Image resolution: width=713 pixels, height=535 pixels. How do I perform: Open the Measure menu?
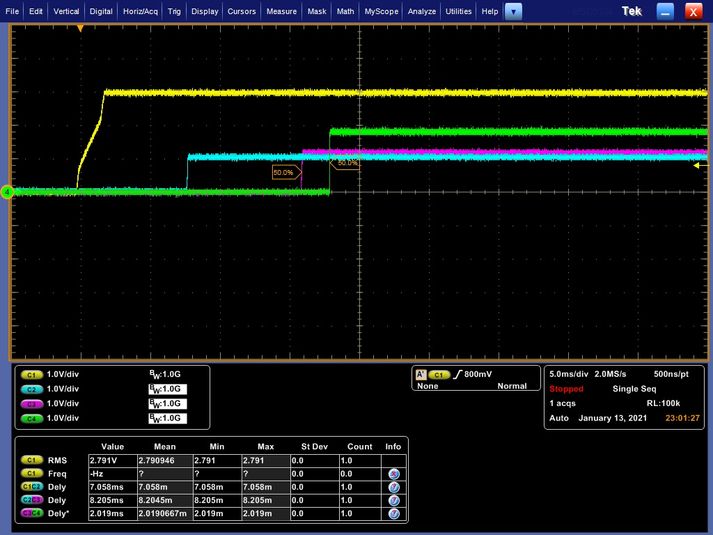click(x=281, y=11)
